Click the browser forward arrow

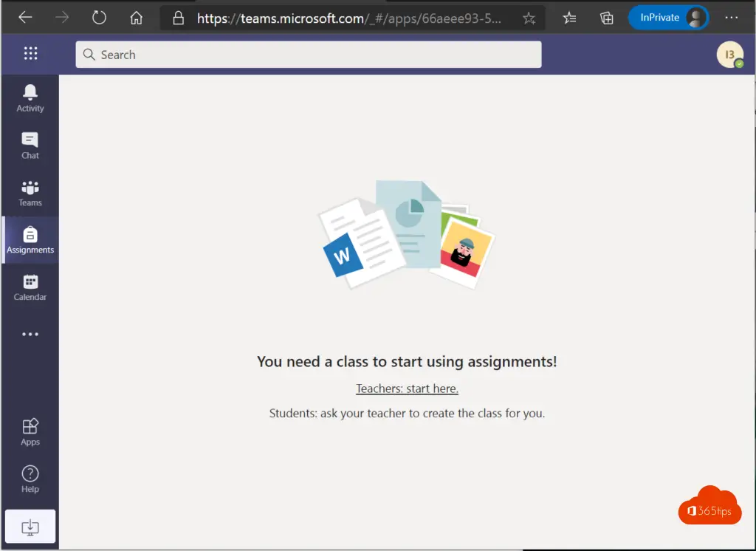(x=62, y=18)
